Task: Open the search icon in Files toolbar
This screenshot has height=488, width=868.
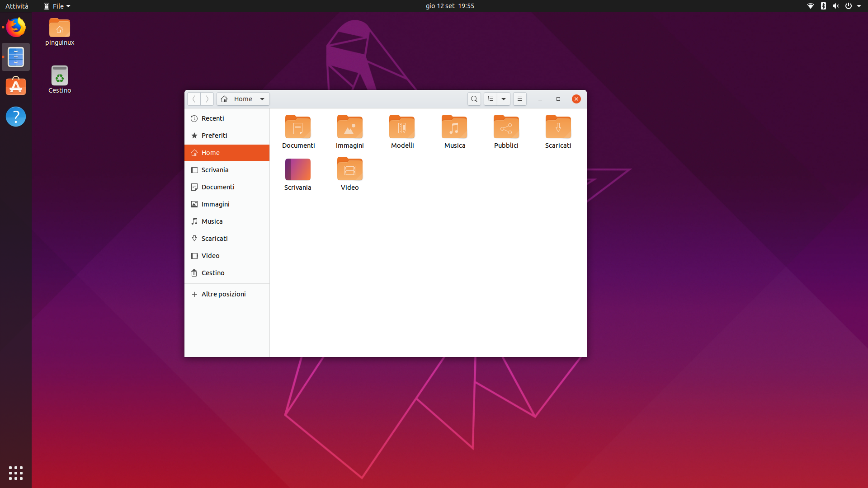Action: 474,99
